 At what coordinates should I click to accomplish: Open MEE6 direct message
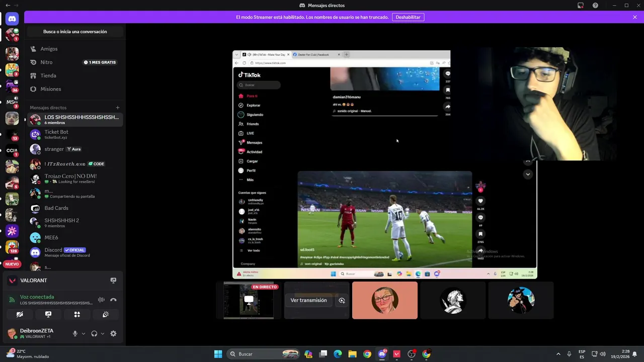75,237
